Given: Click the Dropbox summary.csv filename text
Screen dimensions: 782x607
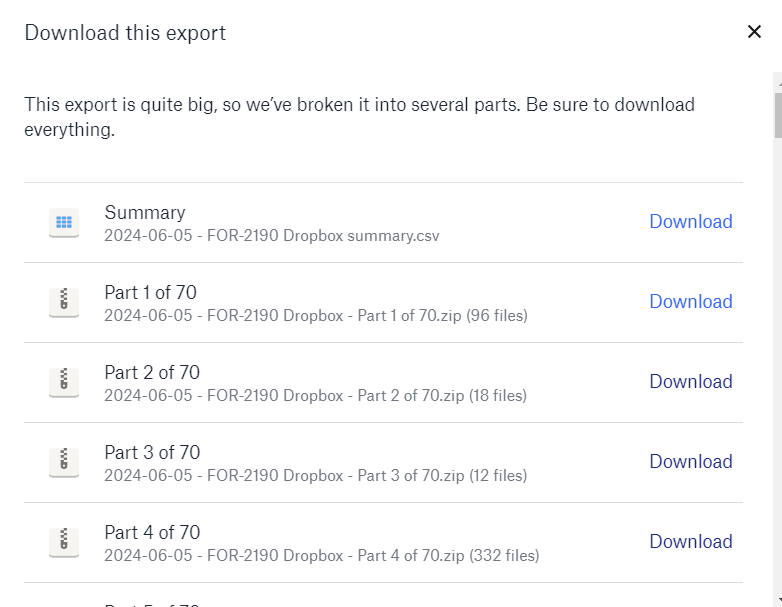Looking at the screenshot, I should (x=272, y=236).
